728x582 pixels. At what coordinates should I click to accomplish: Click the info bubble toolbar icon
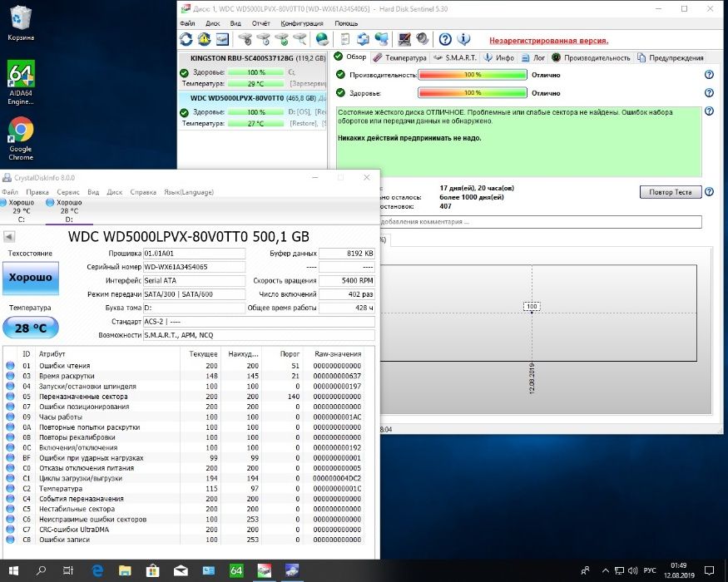pyautogui.click(x=463, y=40)
